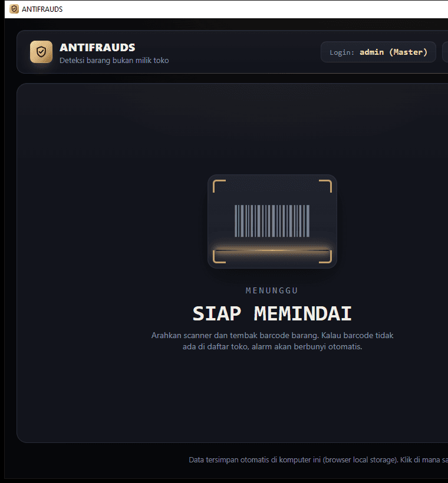
Task: Click the SIAP MEMINDAI heading
Action: [272, 313]
